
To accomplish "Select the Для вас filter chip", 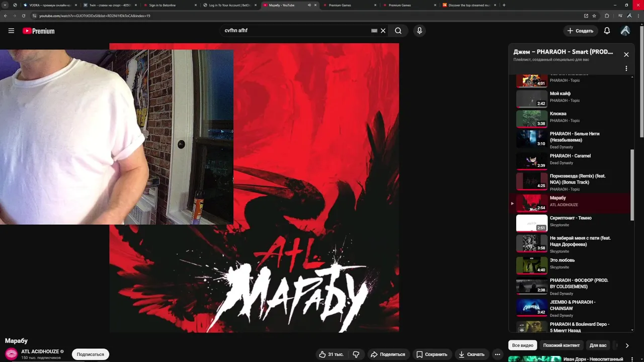I will point(598,345).
